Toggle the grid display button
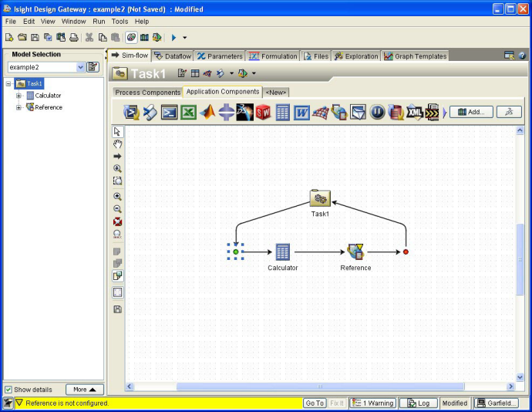Screen dimensions: 532x412 click(117, 292)
